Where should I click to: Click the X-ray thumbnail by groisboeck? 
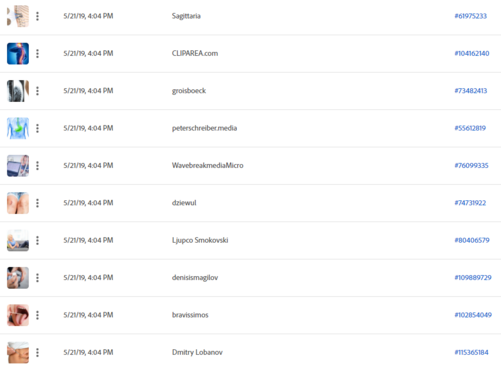coord(18,91)
